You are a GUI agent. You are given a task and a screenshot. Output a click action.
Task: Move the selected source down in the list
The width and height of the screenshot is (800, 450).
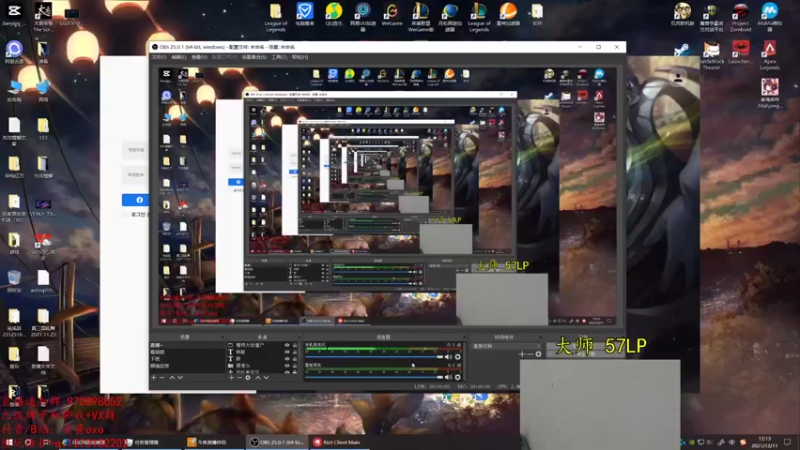click(266, 378)
